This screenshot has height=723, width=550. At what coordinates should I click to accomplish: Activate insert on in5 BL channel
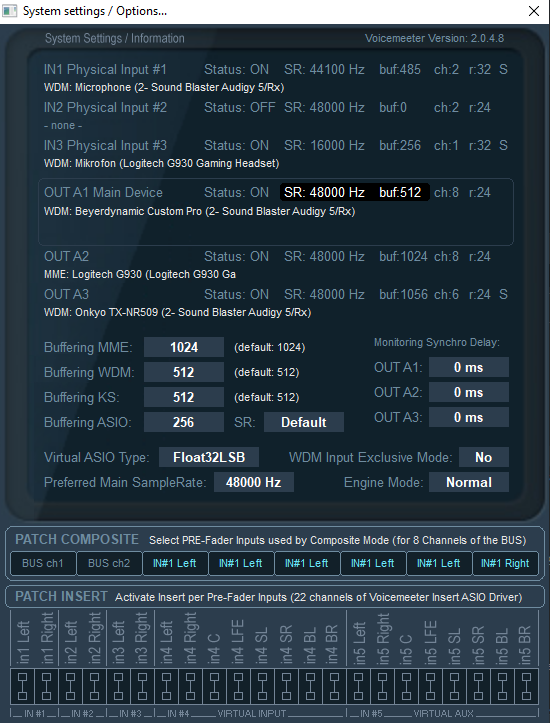[502, 687]
